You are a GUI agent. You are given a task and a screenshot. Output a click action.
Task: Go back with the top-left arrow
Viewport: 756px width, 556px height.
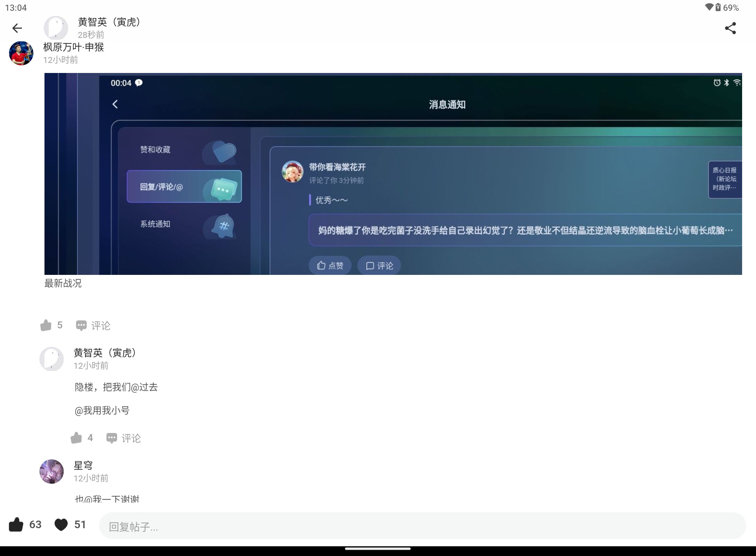(x=17, y=28)
